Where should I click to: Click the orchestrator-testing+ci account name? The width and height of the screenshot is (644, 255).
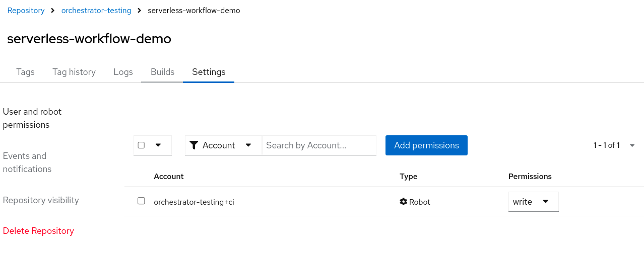pos(194,202)
